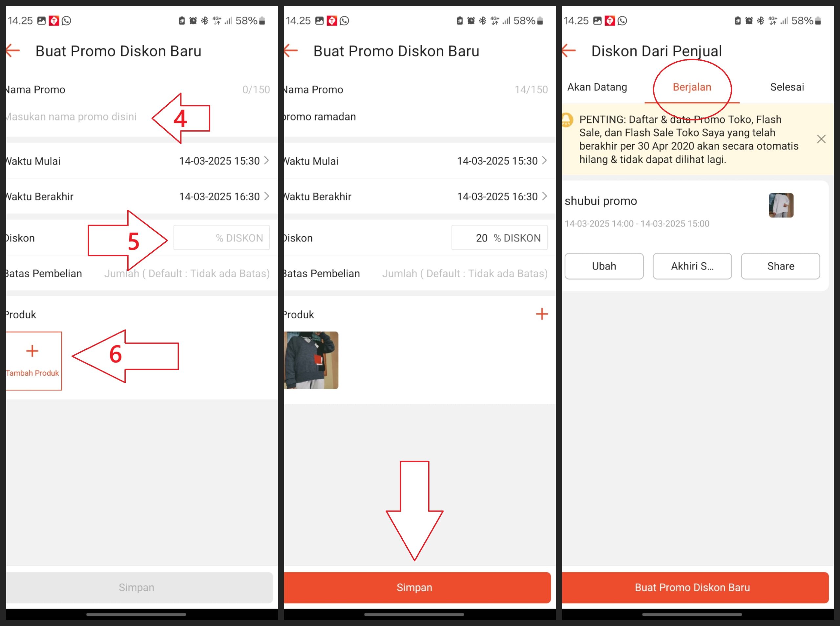Tap Shopee icon in status bar
The width and height of the screenshot is (840, 626).
pos(54,21)
